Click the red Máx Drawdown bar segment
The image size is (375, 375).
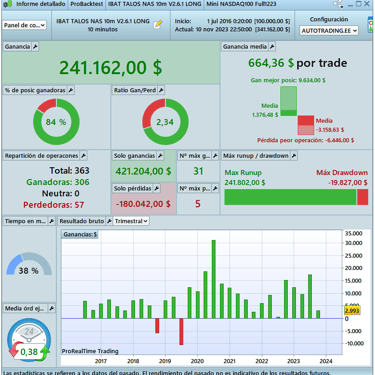click(x=362, y=197)
